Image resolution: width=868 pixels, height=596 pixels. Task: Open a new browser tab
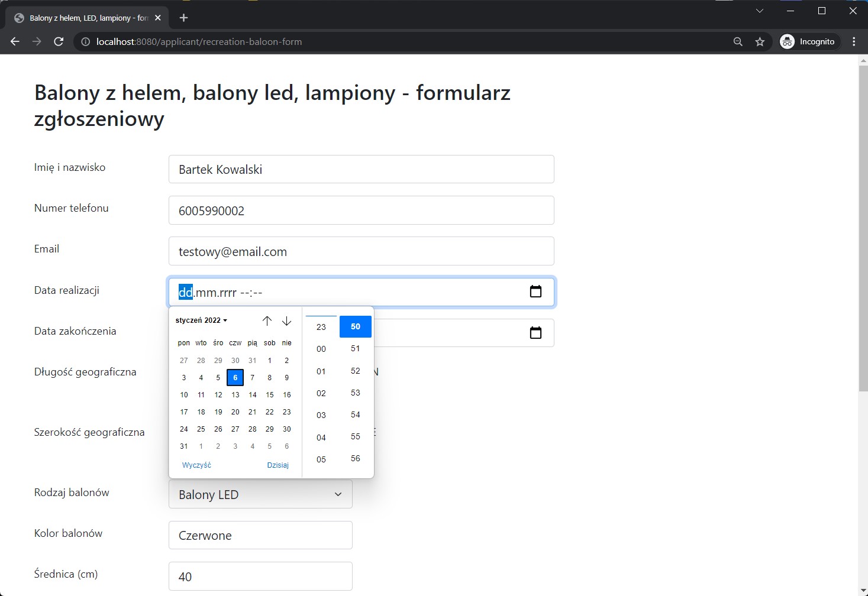click(183, 17)
